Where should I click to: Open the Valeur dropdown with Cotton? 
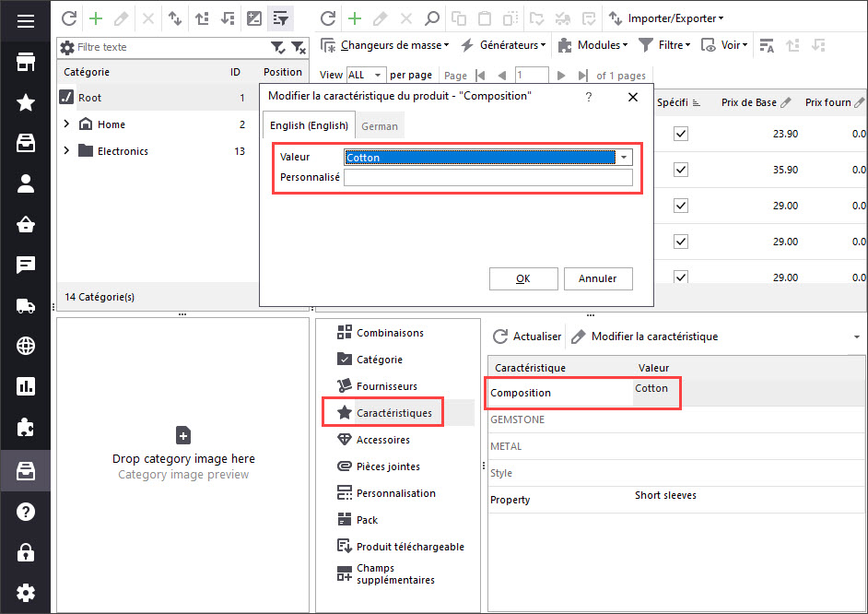coord(624,158)
